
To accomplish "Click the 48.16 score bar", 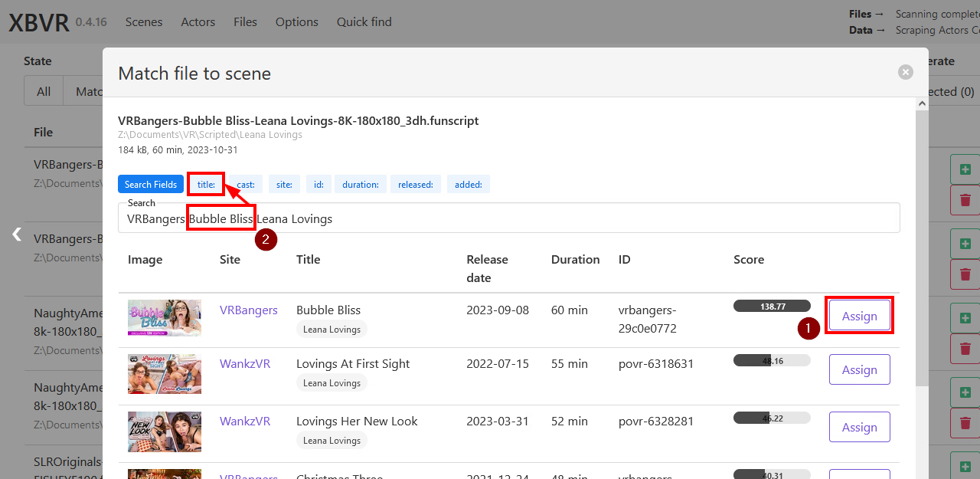I will (772, 360).
